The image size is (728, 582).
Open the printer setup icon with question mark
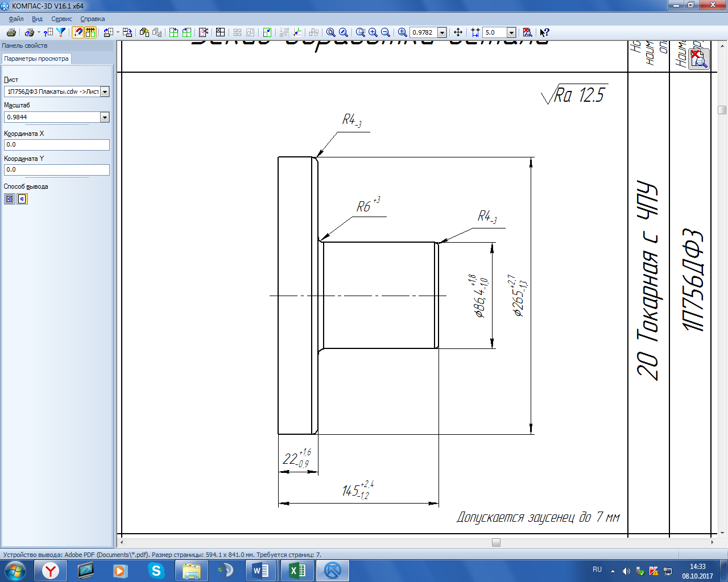click(x=30, y=32)
